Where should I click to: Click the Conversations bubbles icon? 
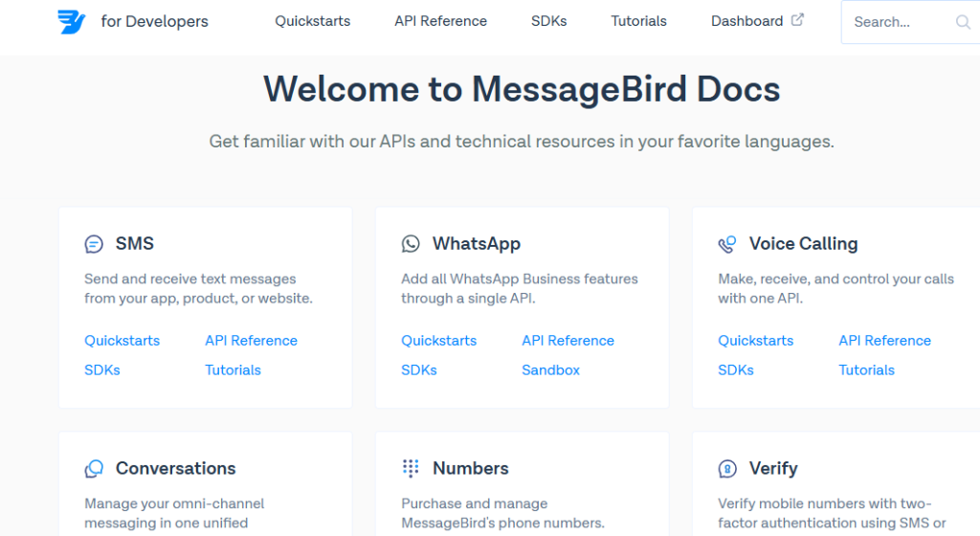(94, 469)
